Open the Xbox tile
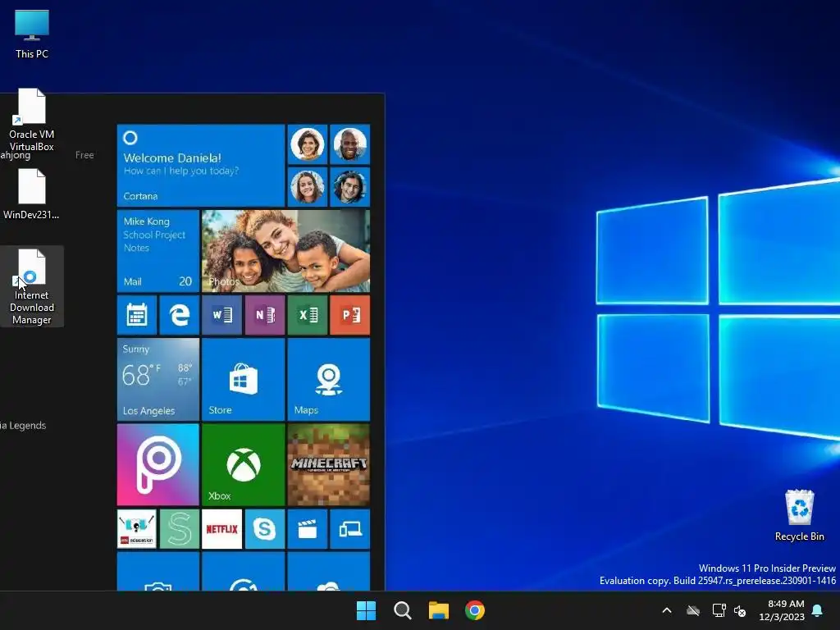This screenshot has height=630, width=840. click(243, 465)
